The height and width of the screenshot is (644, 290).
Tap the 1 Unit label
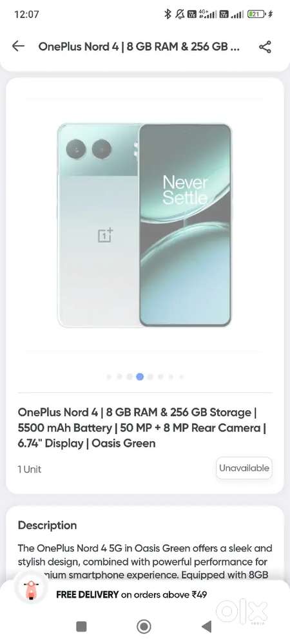point(30,469)
